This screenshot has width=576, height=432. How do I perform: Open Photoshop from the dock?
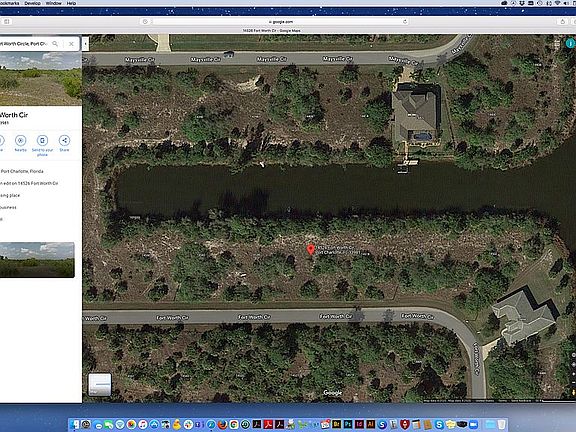[x=348, y=424]
